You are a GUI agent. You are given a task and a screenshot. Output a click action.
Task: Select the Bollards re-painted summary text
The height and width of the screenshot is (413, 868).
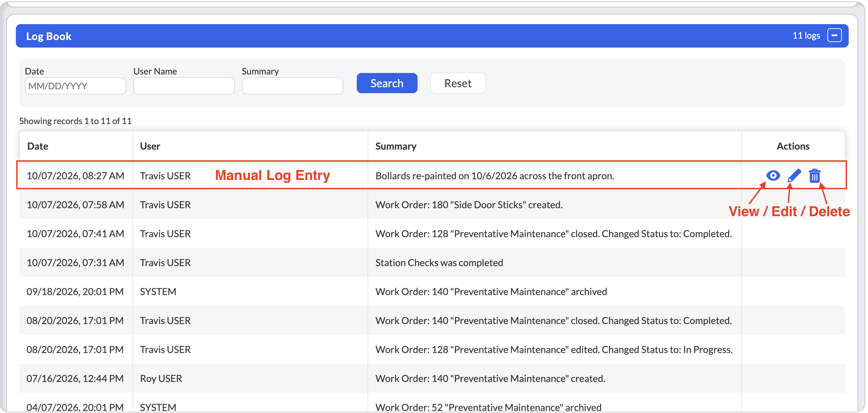(495, 176)
